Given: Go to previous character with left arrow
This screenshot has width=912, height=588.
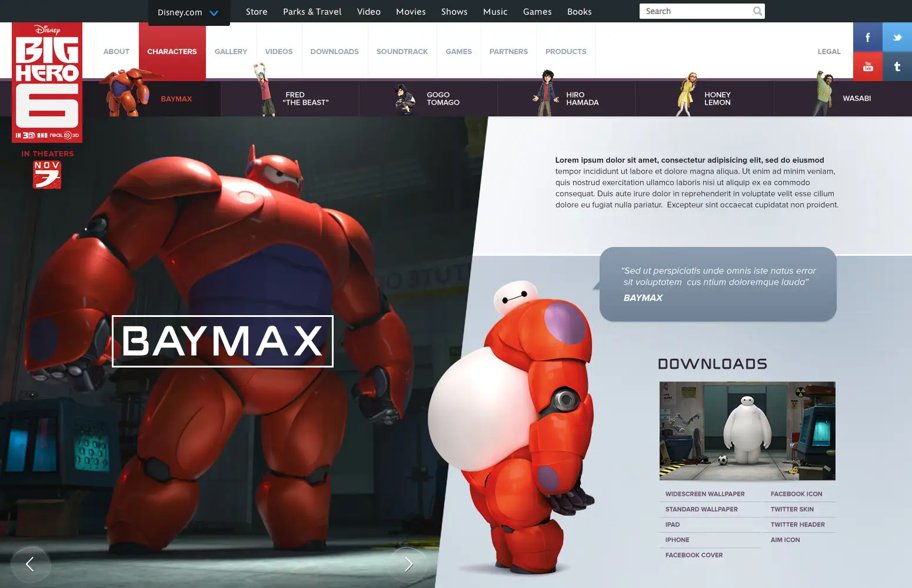Looking at the screenshot, I should (x=31, y=564).
